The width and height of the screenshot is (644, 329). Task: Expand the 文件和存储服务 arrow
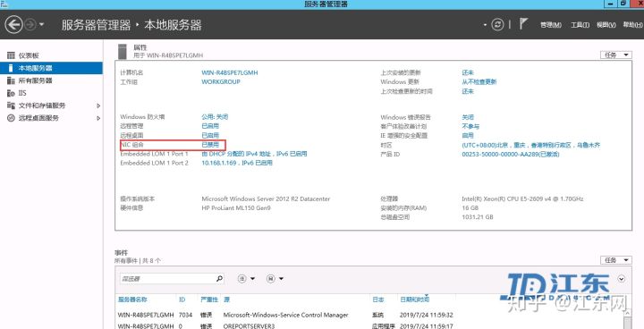pyautogui.click(x=98, y=105)
